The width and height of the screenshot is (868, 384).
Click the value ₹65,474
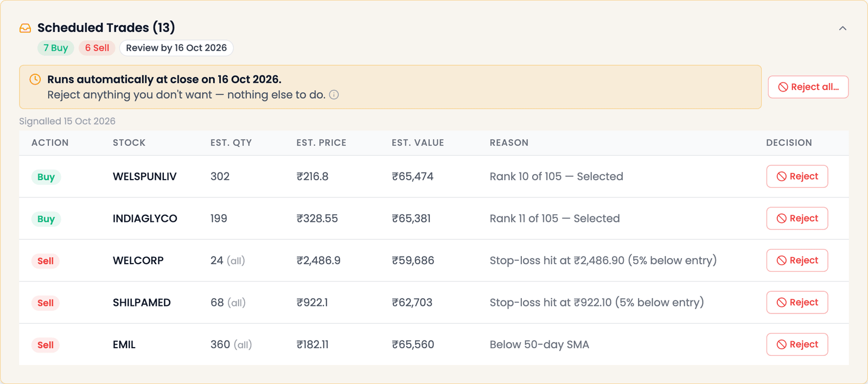coord(413,176)
